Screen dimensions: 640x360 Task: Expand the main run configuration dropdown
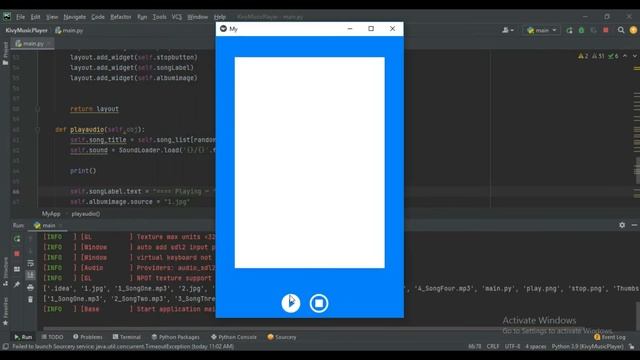point(542,30)
